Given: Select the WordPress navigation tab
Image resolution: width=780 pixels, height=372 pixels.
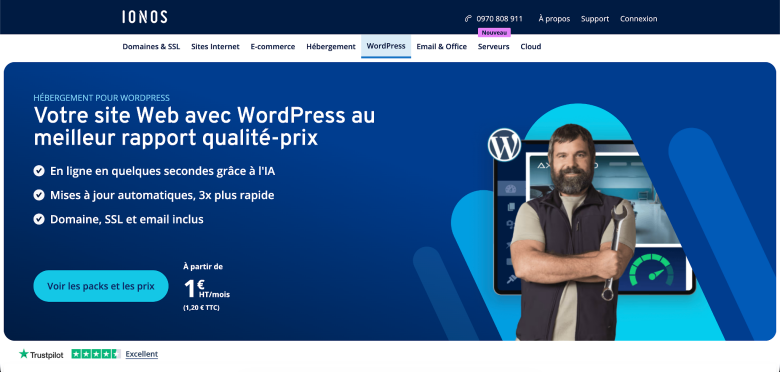Looking at the screenshot, I should (x=386, y=46).
